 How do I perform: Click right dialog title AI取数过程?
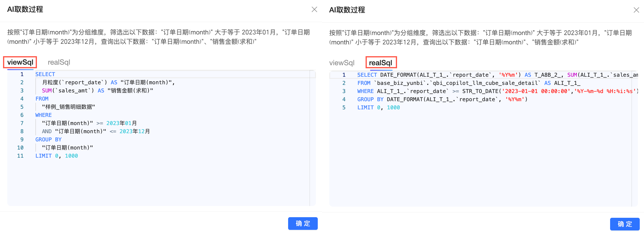coord(347,10)
